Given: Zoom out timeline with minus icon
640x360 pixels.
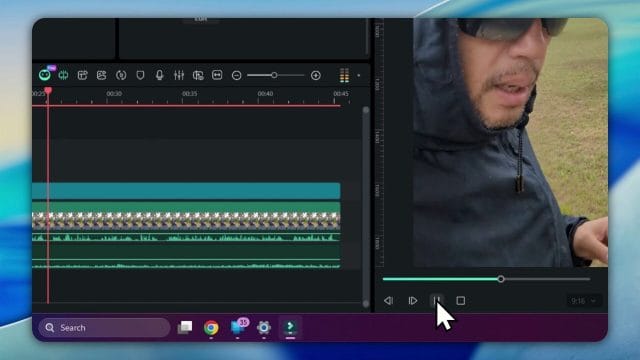Looking at the screenshot, I should click(x=236, y=76).
